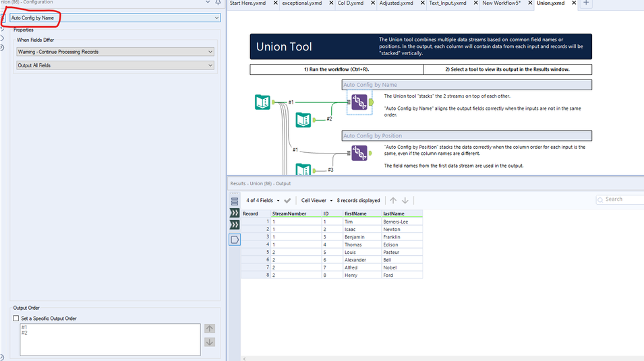Click the lastName cell Edison

[x=402, y=244]
